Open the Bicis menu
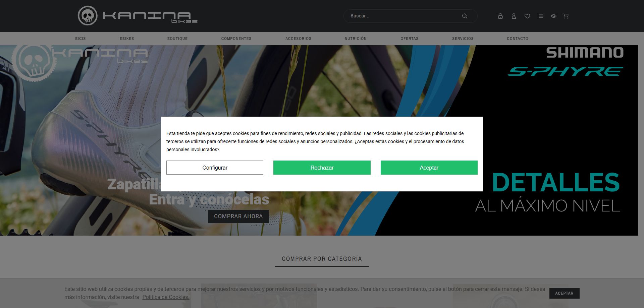Image resolution: width=644 pixels, height=308 pixels. click(80, 39)
